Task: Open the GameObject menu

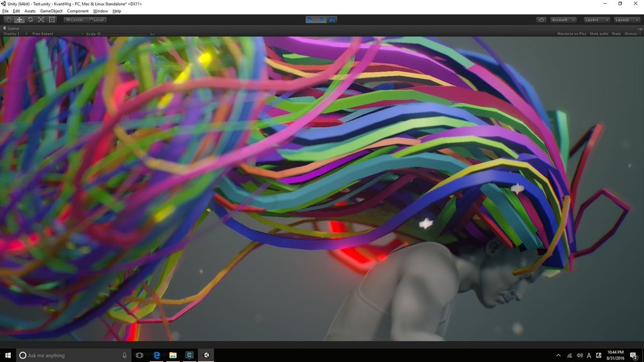Action: tap(52, 11)
